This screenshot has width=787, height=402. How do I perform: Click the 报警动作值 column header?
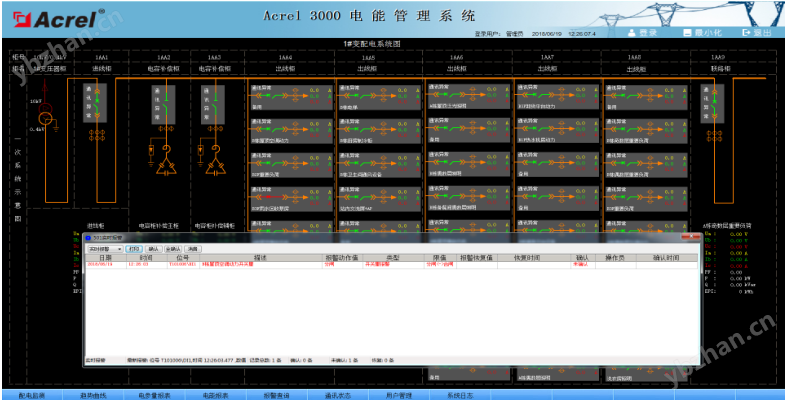[341, 257]
